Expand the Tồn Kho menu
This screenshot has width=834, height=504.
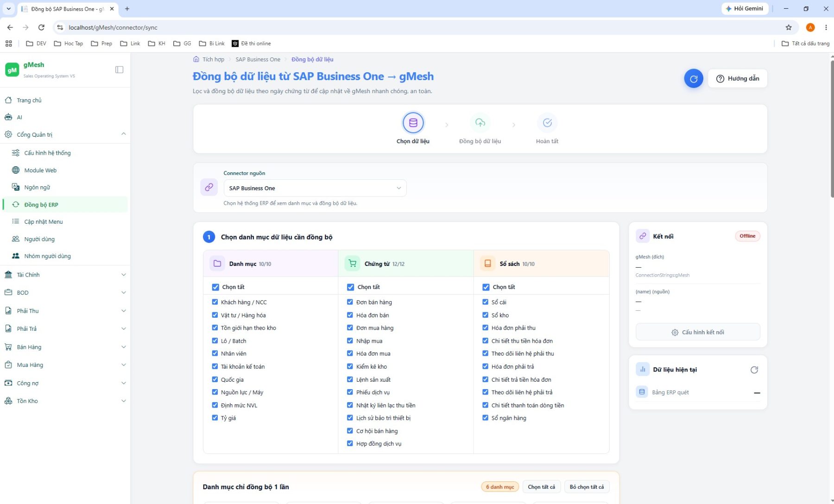click(65, 401)
